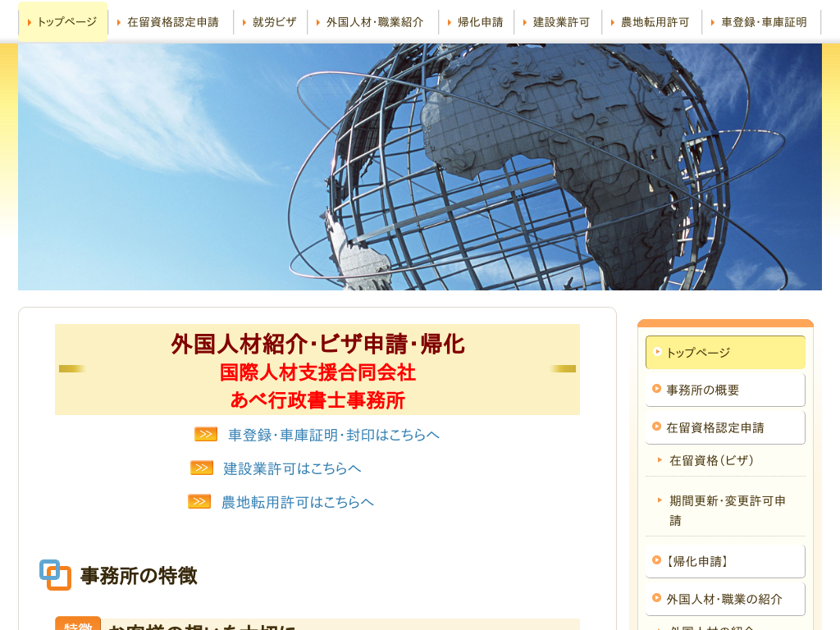
Task: Click orange circle bullet icon beside sidebar 【帰化申請】
Action: pos(656,559)
